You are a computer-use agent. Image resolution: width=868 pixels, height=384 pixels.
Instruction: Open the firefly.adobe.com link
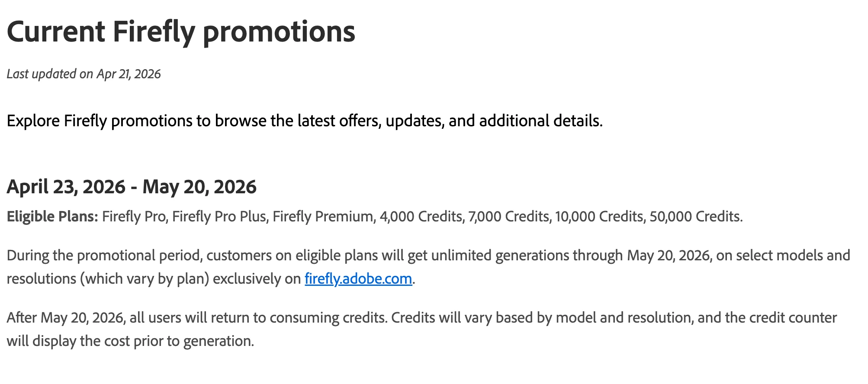358,278
